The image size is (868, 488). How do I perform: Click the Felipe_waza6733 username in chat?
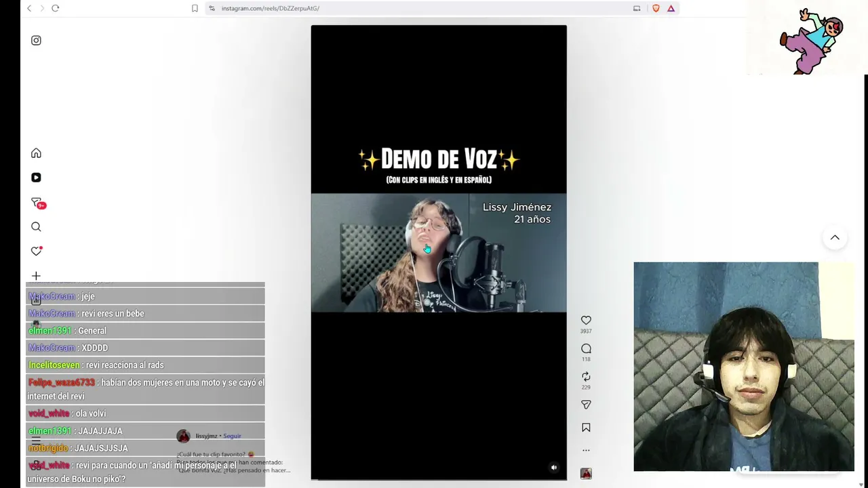[x=62, y=382]
